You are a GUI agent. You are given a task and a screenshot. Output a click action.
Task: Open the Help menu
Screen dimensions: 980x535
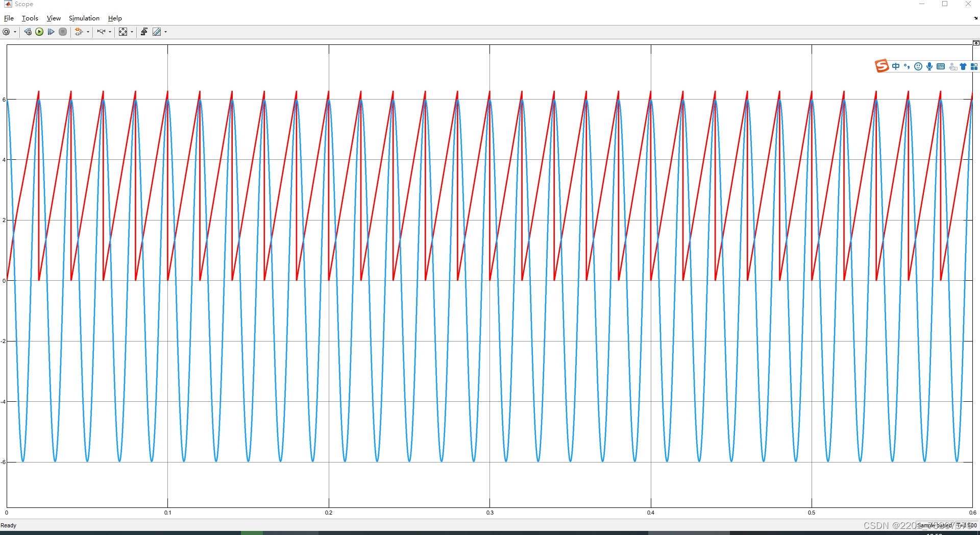115,18
